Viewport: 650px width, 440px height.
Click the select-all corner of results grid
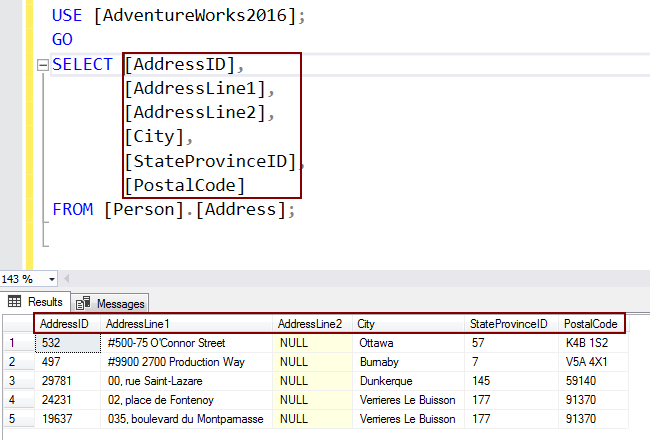tap(15, 324)
